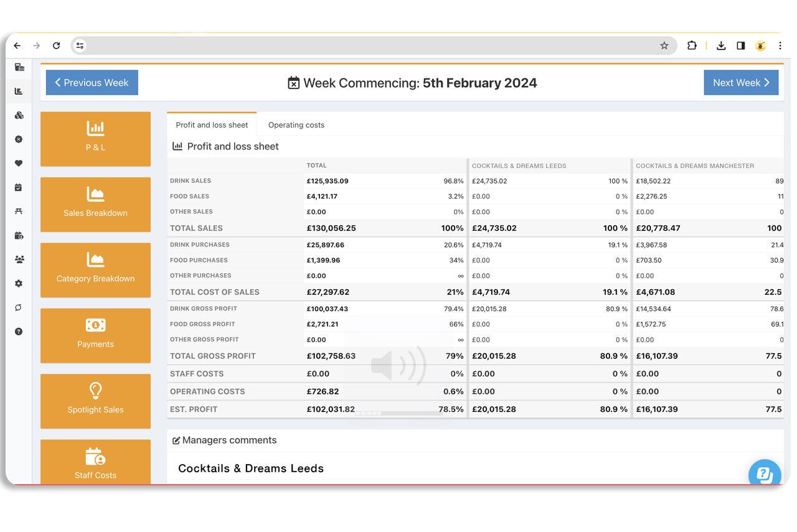Select the Profit and loss sheet tab
The image size is (797, 532).
pos(212,125)
